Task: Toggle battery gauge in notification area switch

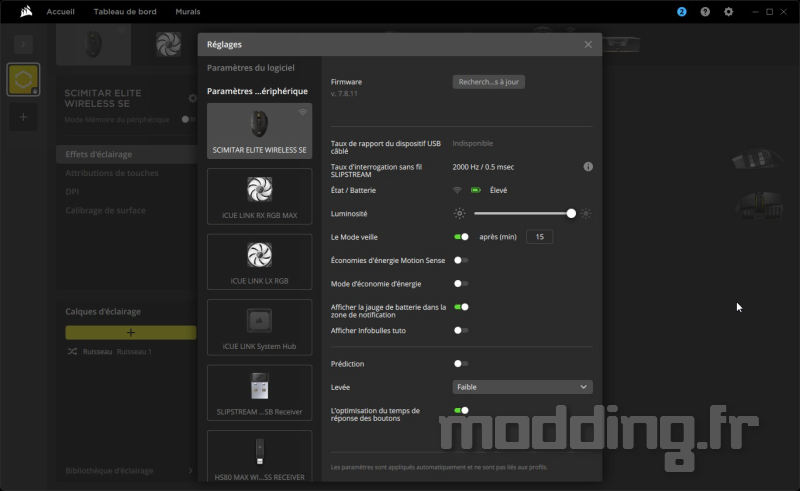Action: coord(461,307)
